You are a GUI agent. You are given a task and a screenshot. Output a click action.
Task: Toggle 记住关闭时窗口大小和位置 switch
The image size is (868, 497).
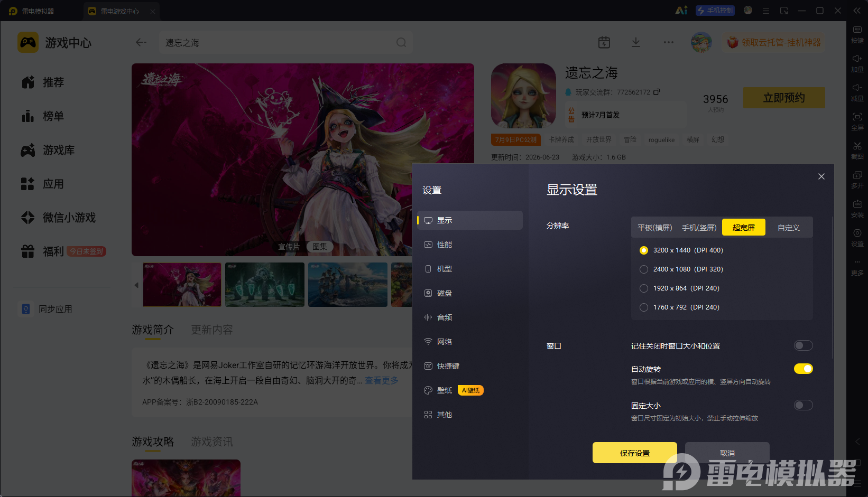803,345
